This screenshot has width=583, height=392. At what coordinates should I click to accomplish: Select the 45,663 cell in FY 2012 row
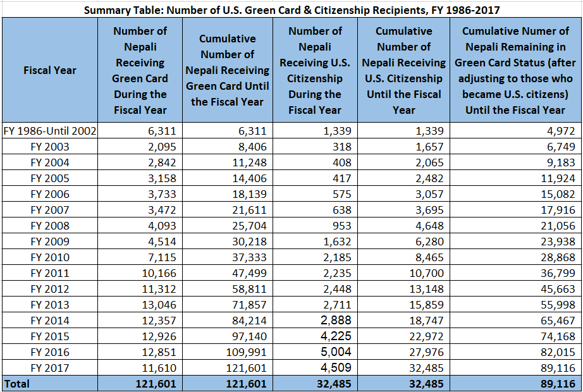click(558, 289)
